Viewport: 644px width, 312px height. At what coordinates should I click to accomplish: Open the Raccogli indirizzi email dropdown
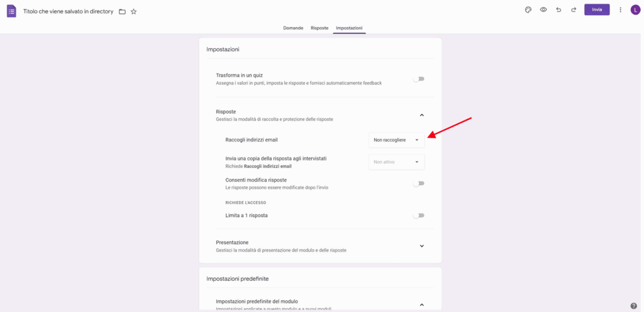point(396,140)
